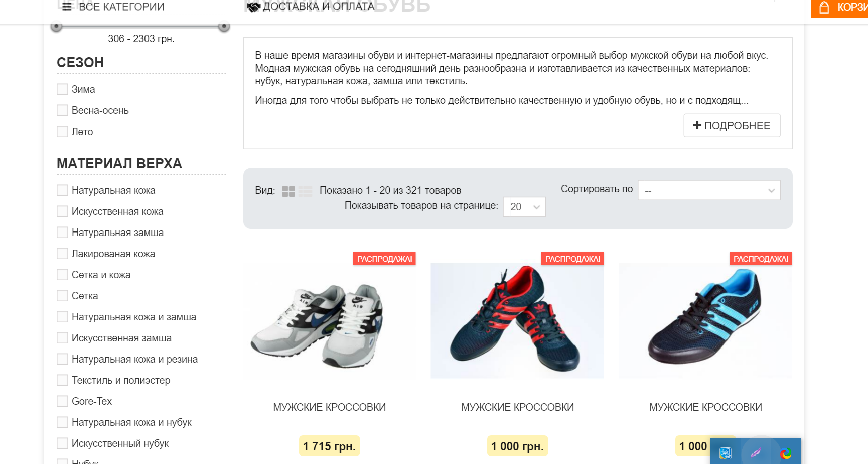The width and height of the screenshot is (868, 464).
Task: Open the Intel graphics tray icon
Action: (725, 453)
